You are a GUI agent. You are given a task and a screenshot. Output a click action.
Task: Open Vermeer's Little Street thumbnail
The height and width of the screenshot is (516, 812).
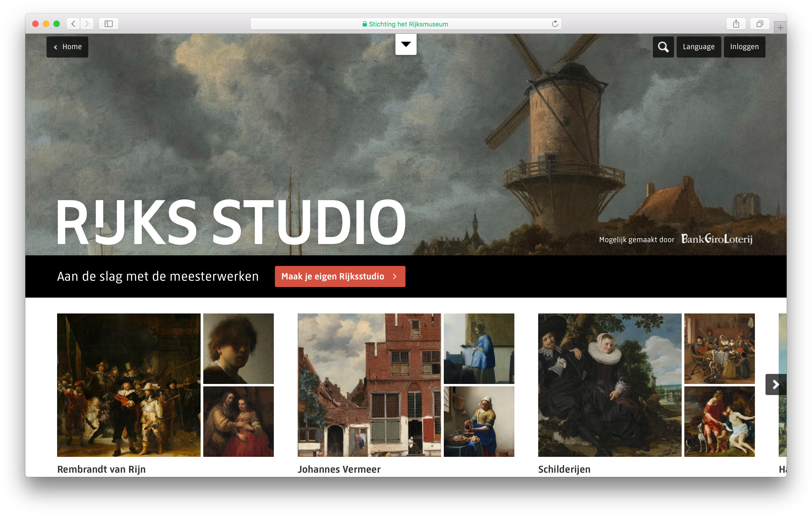[369, 385]
